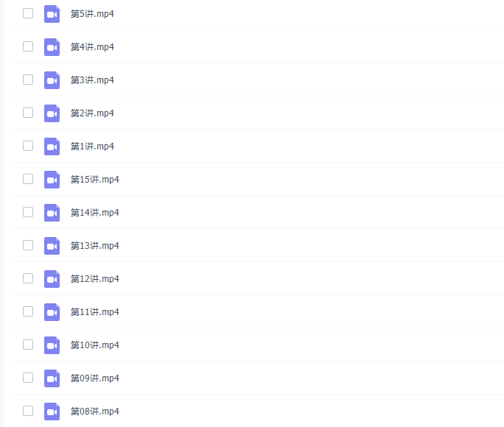This screenshot has width=504, height=427.
Task: Click the video icon for 第09讲.mp4
Action: [52, 378]
